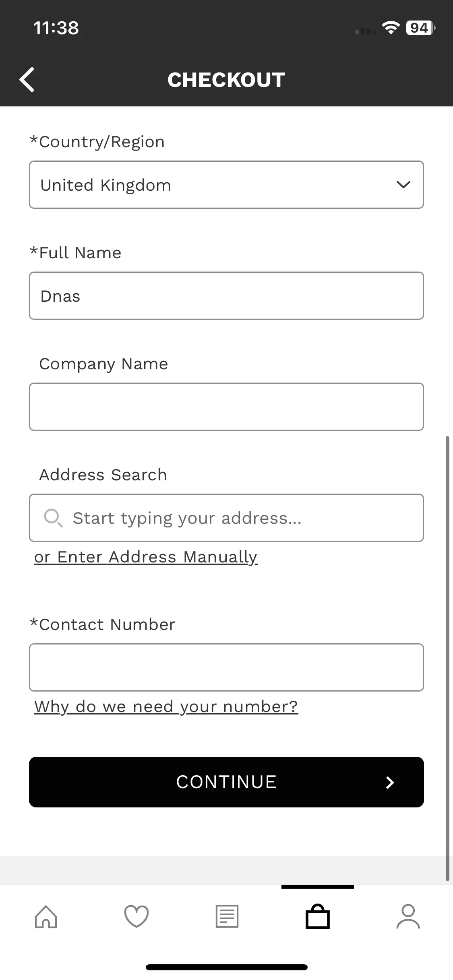Open the shopping bag icon
The height and width of the screenshot is (980, 453).
pyautogui.click(x=318, y=916)
